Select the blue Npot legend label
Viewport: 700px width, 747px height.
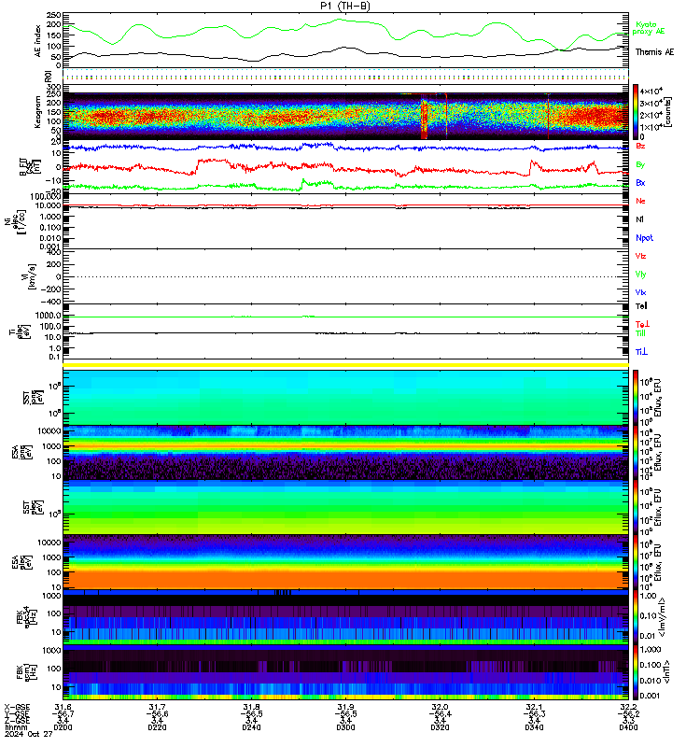644,238
